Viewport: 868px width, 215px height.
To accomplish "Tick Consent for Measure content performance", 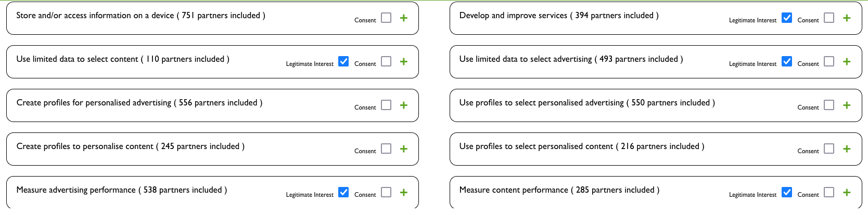I will pos(829,192).
